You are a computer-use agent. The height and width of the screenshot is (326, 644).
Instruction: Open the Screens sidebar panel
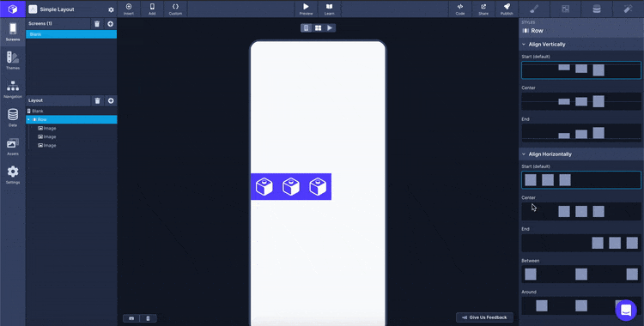coord(13,32)
